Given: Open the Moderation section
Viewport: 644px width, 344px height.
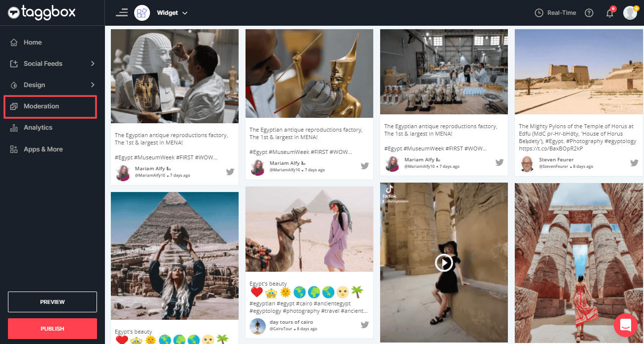Looking at the screenshot, I should pyautogui.click(x=41, y=106).
